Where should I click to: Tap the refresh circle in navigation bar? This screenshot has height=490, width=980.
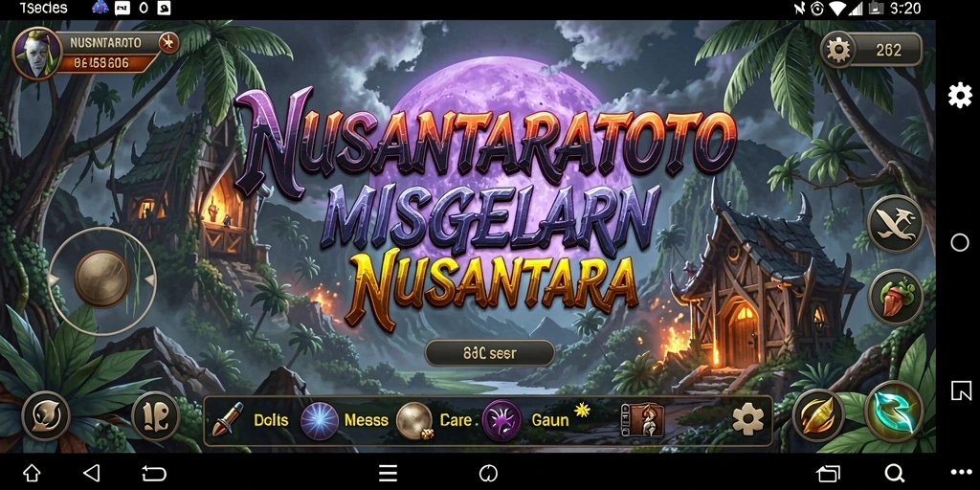(x=488, y=473)
